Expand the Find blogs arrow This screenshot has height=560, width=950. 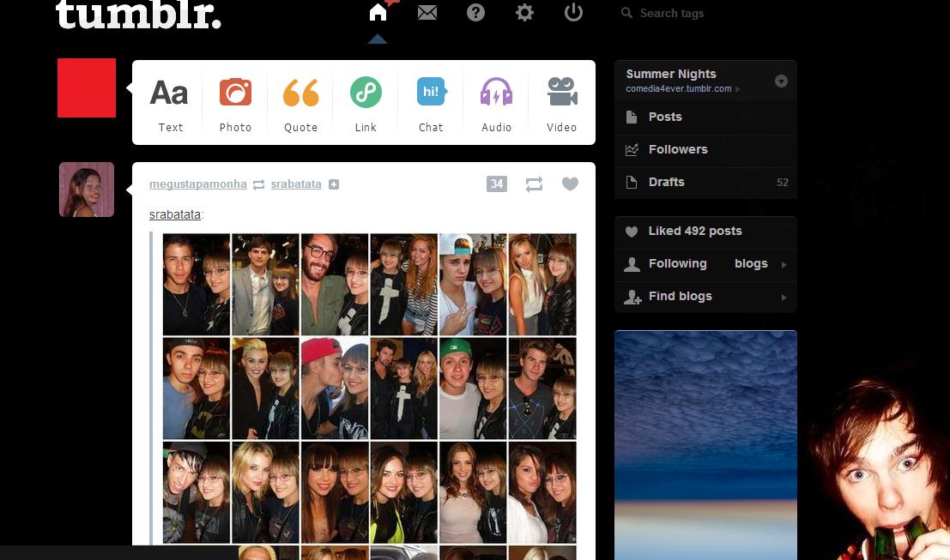tap(784, 298)
